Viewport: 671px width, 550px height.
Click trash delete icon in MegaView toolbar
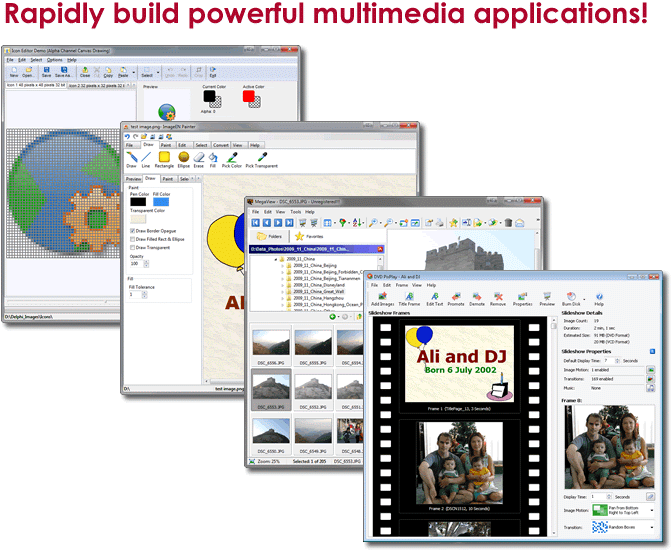(x=508, y=223)
